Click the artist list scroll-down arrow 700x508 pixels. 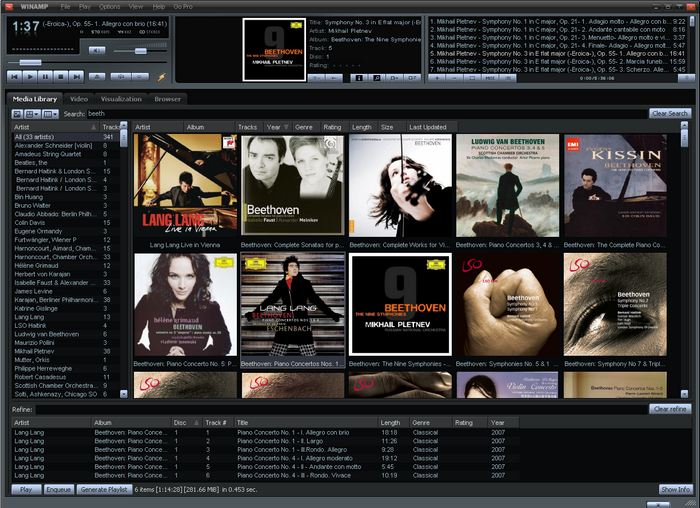[x=124, y=394]
